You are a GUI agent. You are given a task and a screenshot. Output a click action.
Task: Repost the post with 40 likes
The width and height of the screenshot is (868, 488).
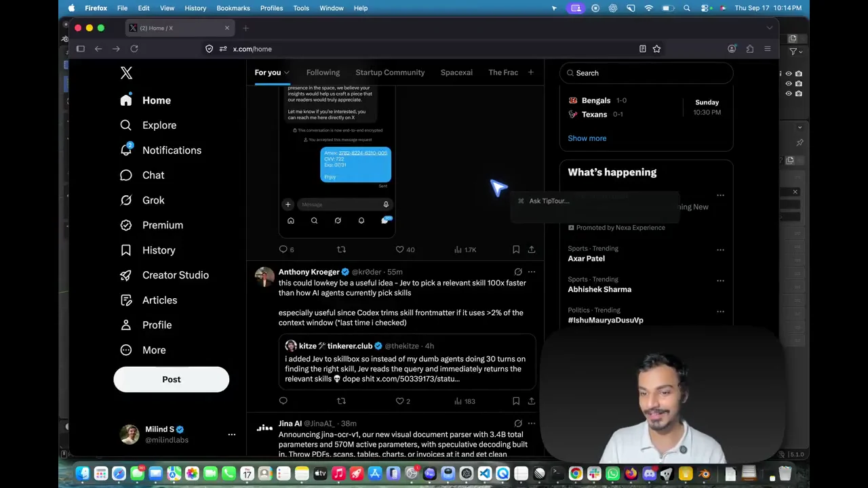(x=341, y=249)
